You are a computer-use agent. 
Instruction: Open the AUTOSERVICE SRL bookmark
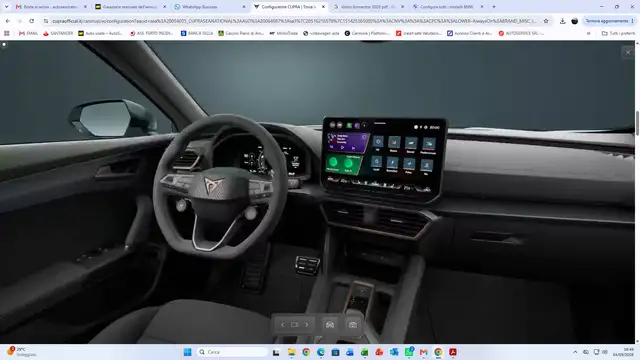(521, 33)
